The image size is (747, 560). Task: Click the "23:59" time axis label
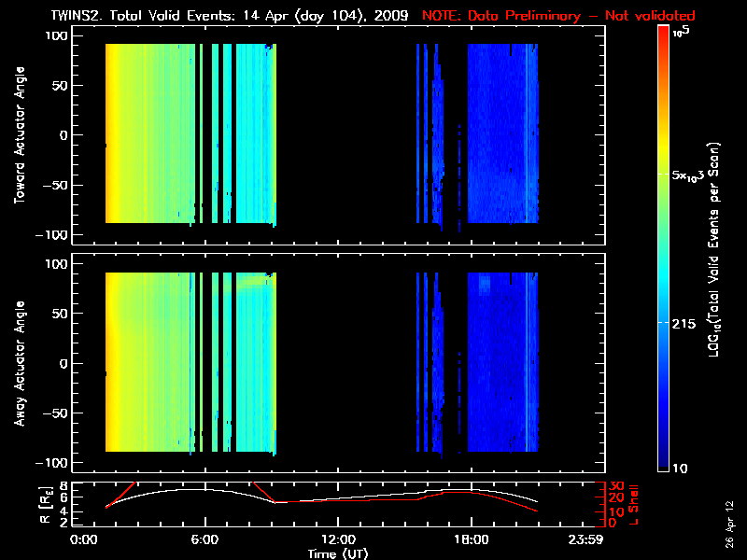(x=585, y=539)
